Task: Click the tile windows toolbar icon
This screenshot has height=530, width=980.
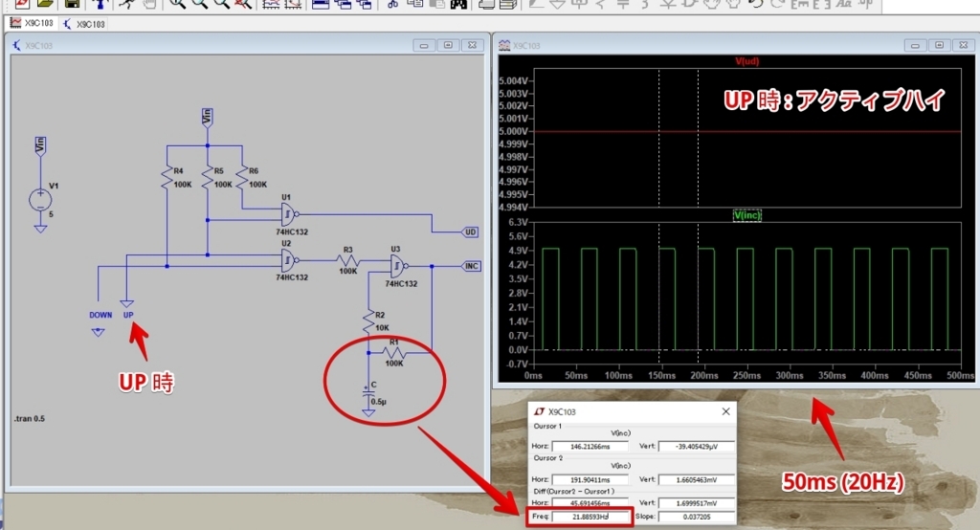Action: coord(321,3)
